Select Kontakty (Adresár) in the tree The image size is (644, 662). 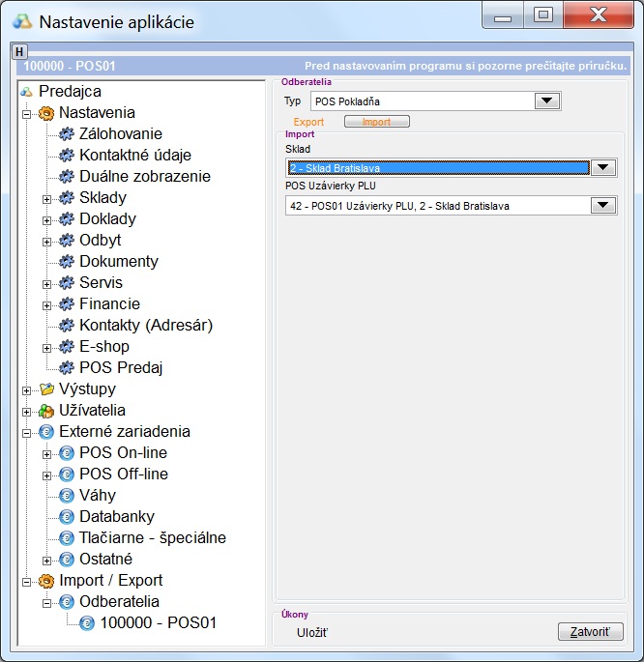[145, 326]
